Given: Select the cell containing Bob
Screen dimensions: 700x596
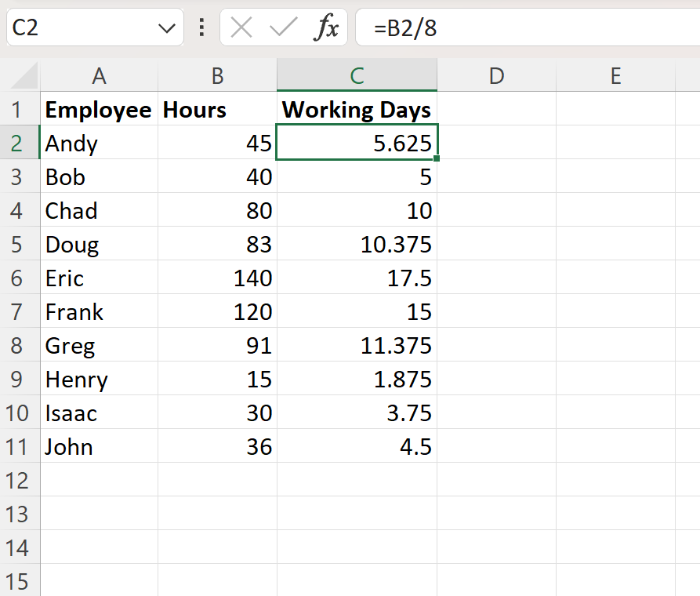Looking at the screenshot, I should coord(99,176).
